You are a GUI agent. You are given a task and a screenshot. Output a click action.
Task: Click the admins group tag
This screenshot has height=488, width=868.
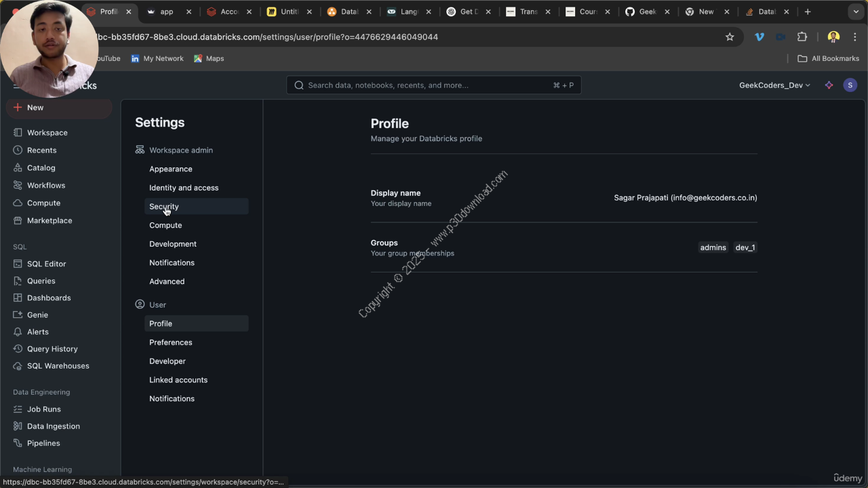713,247
